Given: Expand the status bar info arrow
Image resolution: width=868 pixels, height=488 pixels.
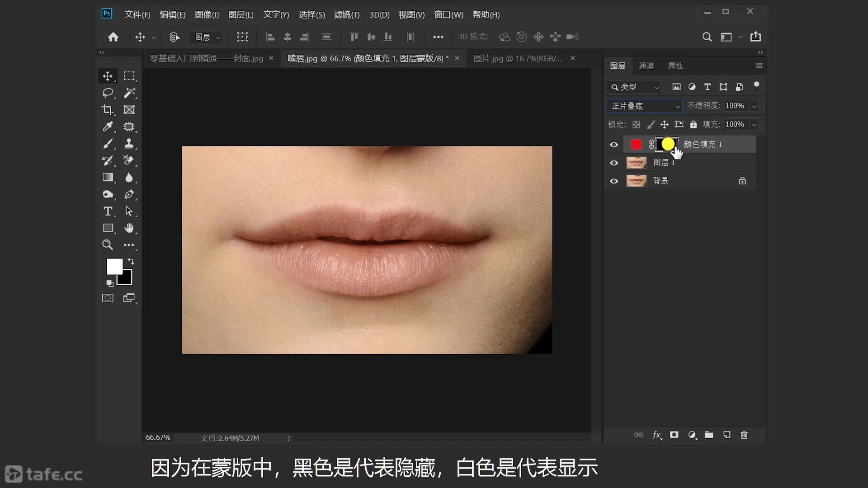Looking at the screenshot, I should pyautogui.click(x=288, y=438).
